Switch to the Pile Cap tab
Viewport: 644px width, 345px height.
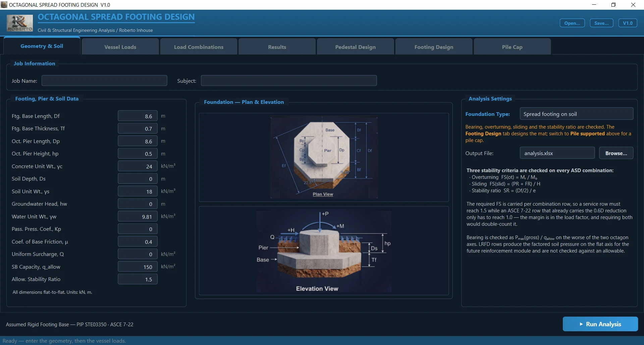[x=512, y=47]
